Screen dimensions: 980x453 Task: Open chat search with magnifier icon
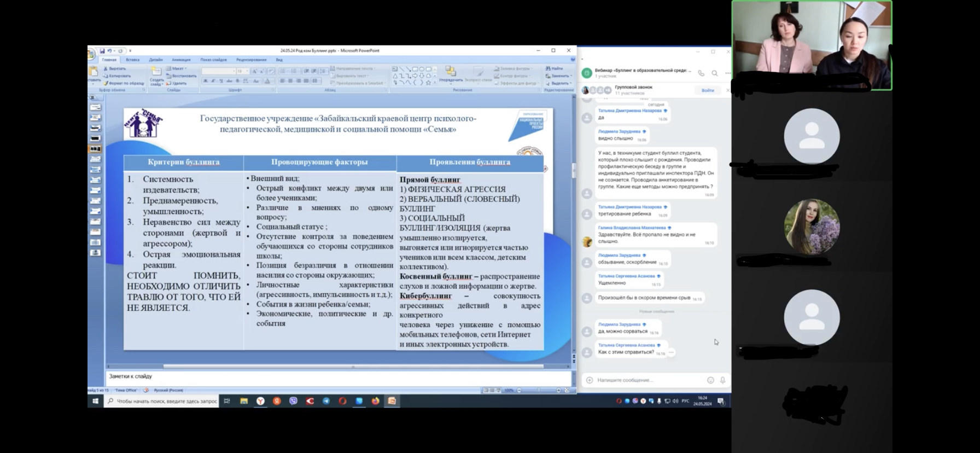[714, 73]
